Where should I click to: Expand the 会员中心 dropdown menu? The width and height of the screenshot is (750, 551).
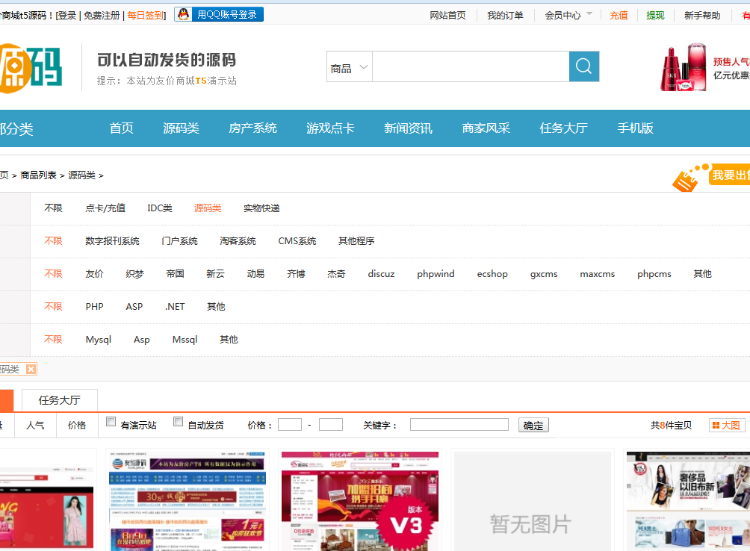click(x=568, y=15)
